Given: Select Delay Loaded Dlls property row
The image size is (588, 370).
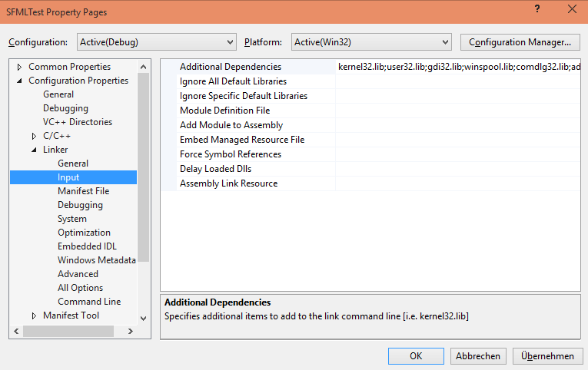Looking at the screenshot, I should point(215,169).
